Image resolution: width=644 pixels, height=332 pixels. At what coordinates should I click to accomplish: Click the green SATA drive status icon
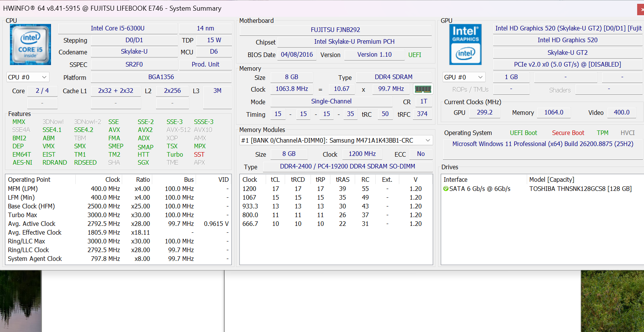click(446, 189)
